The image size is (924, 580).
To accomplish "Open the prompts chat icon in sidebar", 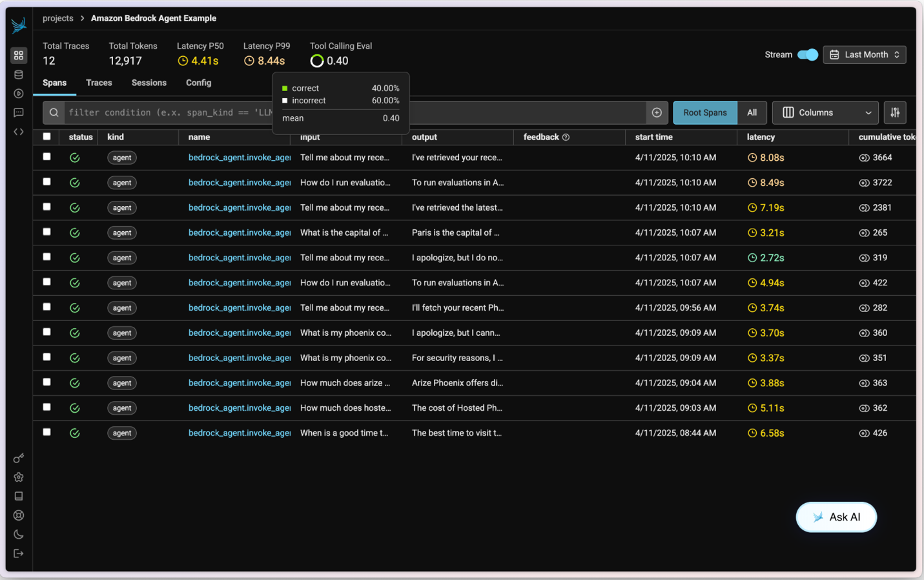I will [x=19, y=113].
